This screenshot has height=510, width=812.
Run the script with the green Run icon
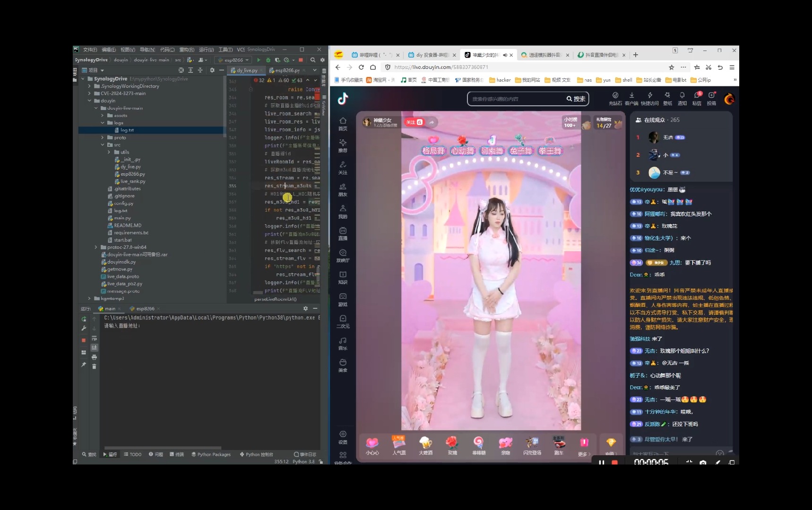coord(259,59)
